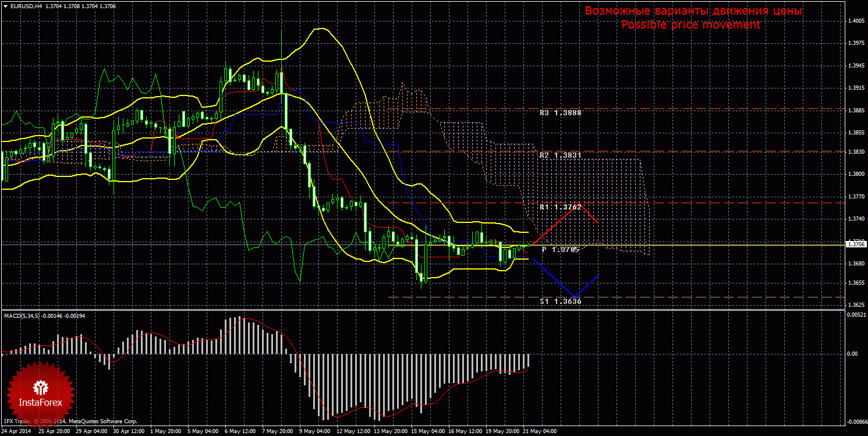Click the 5 May 04:00 time label

click(204, 432)
